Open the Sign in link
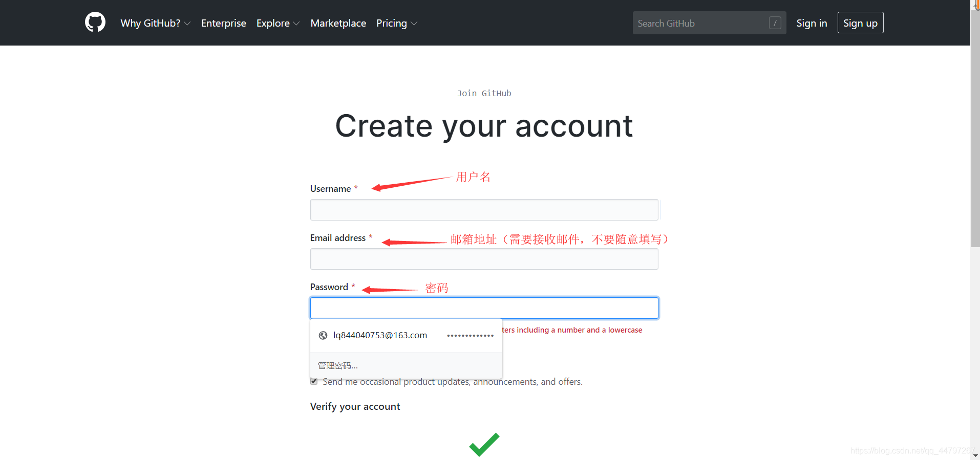The image size is (980, 460). (812, 23)
